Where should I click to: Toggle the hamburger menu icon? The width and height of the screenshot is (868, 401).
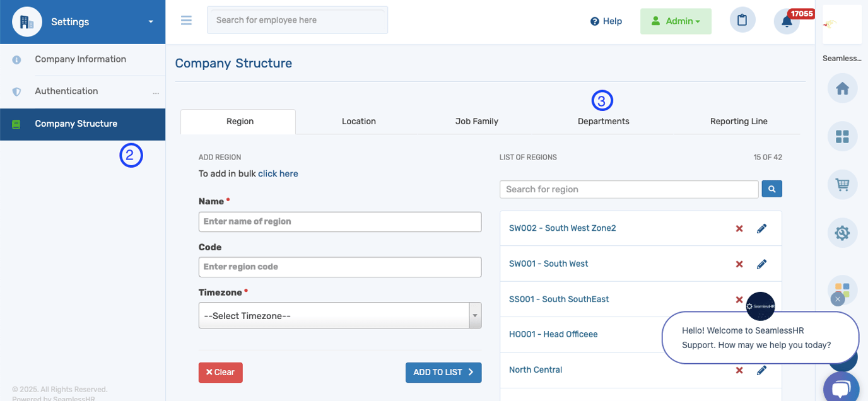pos(186,20)
